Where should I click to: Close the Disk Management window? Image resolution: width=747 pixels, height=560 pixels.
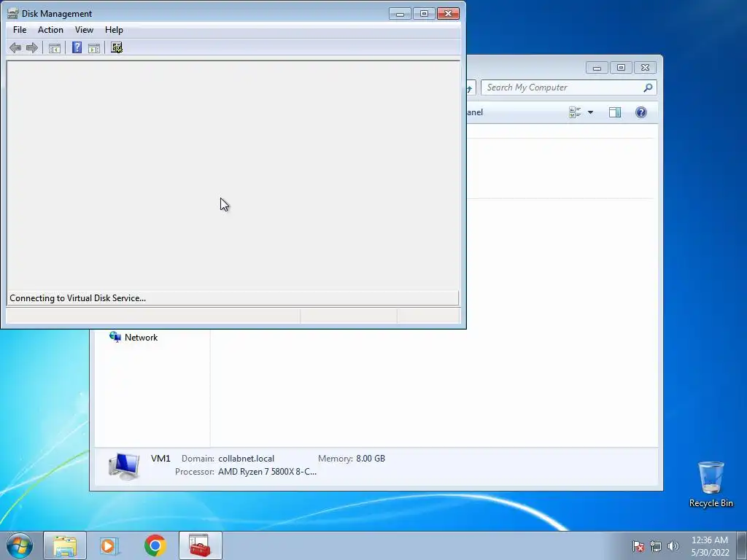pos(449,14)
